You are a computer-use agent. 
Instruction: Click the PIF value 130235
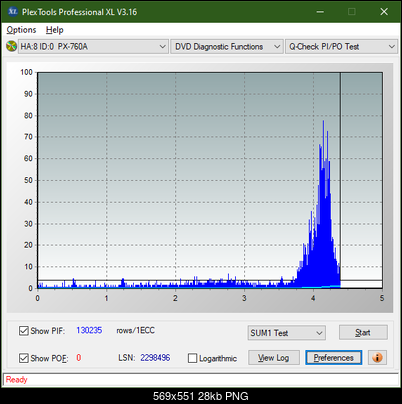click(89, 330)
